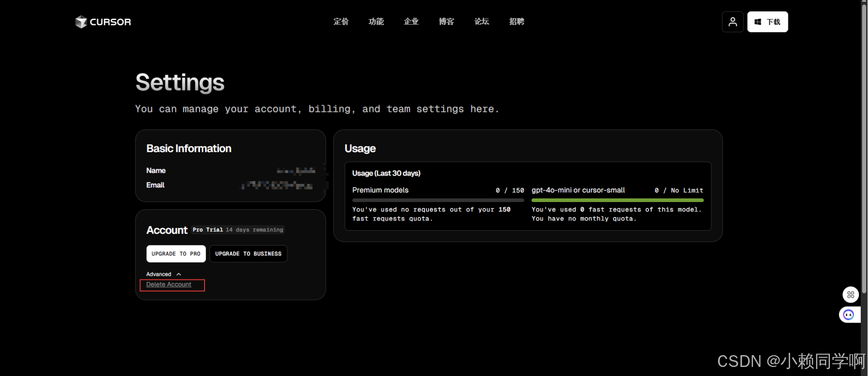Viewport: 868px width, 376px height.
Task: Click the Delete Account link
Action: (x=169, y=284)
